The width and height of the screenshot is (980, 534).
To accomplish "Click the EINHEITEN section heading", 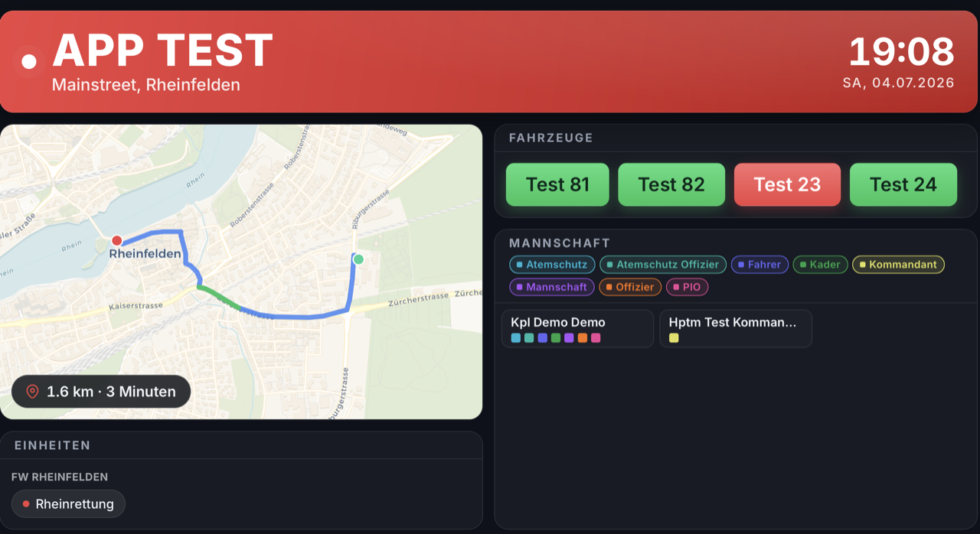I will point(53,445).
